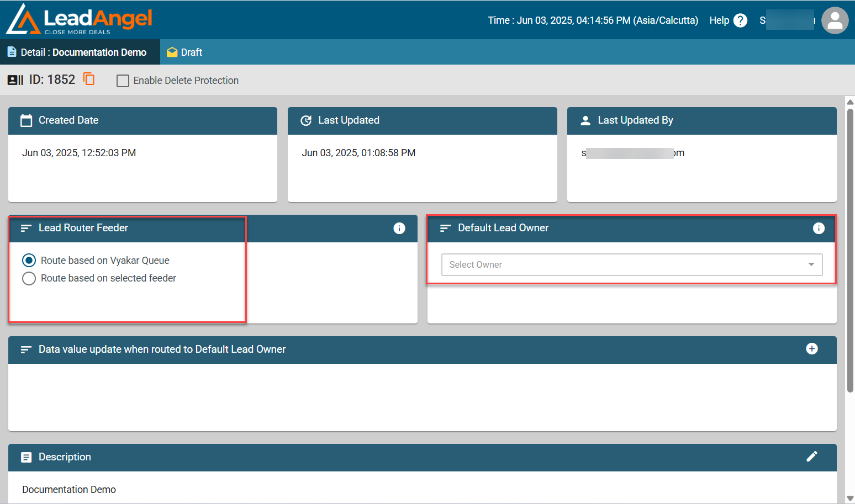Click the Lead Router Feeder info icon
The image size is (855, 504).
pyautogui.click(x=399, y=228)
